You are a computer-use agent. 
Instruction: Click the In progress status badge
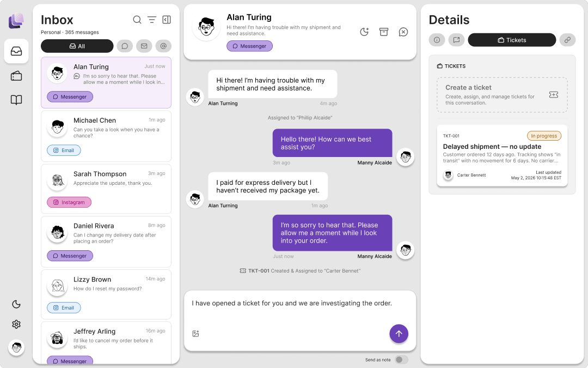544,136
